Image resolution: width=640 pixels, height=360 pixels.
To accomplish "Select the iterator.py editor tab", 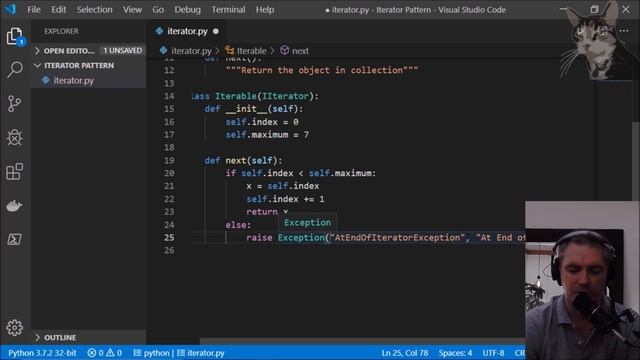I will pyautogui.click(x=187, y=31).
